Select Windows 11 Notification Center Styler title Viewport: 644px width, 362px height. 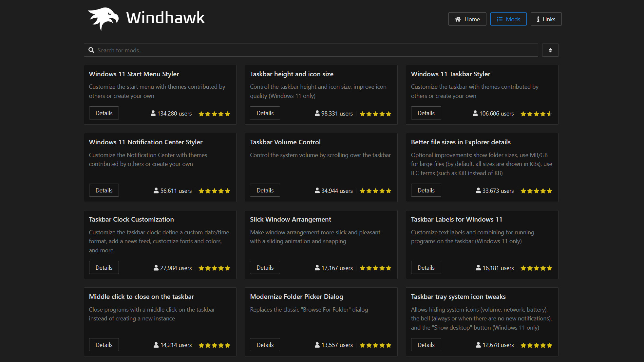click(x=146, y=142)
